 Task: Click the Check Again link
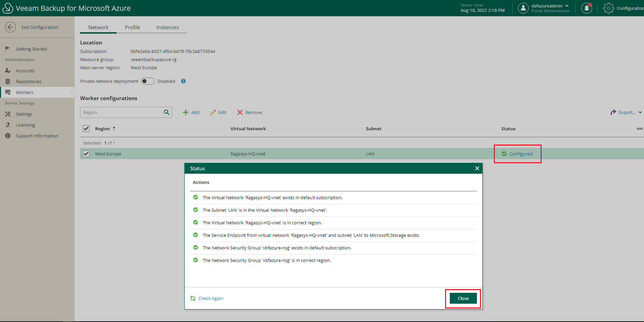pyautogui.click(x=211, y=298)
